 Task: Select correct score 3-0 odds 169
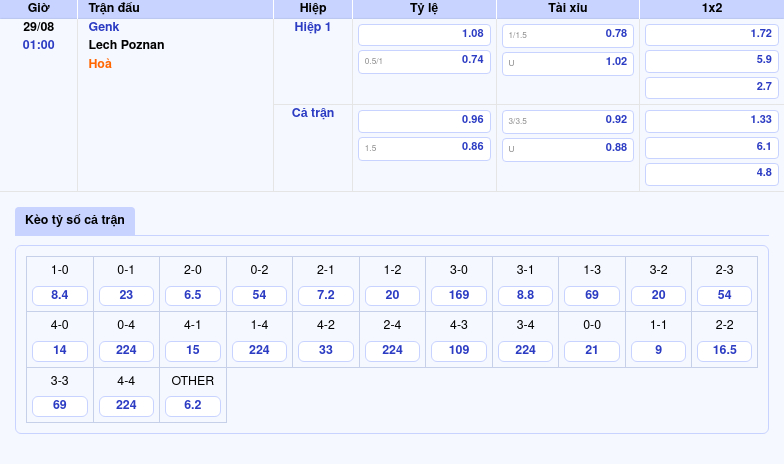click(458, 296)
